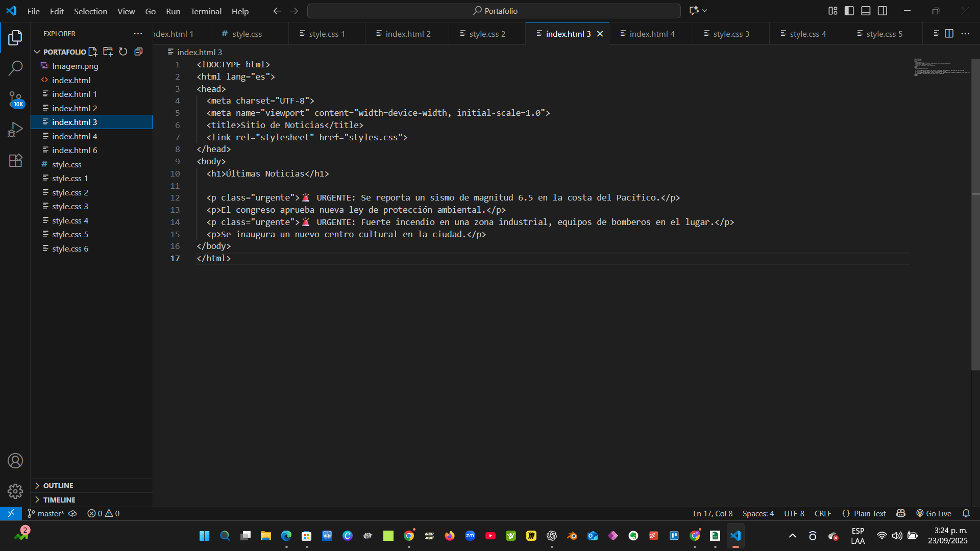
Task: Open the File menu
Action: pos(34,11)
